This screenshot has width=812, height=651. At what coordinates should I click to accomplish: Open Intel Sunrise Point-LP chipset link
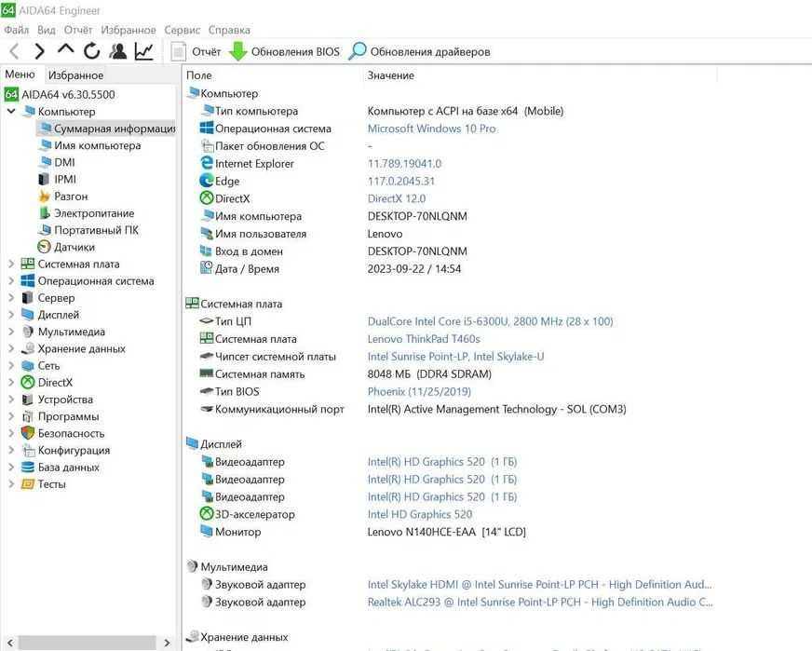click(x=455, y=357)
